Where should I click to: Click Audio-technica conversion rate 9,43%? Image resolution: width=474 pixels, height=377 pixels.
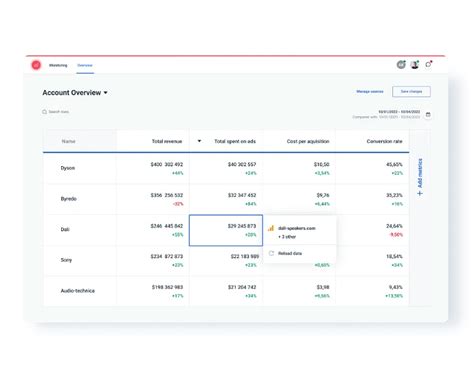[396, 287]
